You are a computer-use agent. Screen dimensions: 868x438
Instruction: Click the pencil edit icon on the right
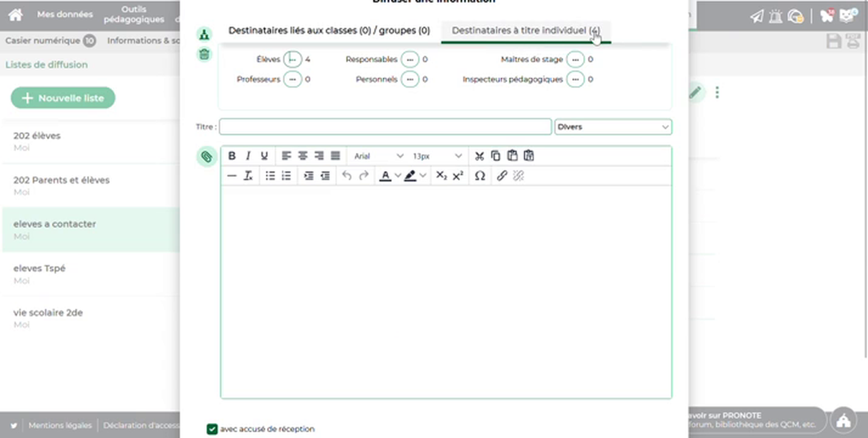(695, 92)
